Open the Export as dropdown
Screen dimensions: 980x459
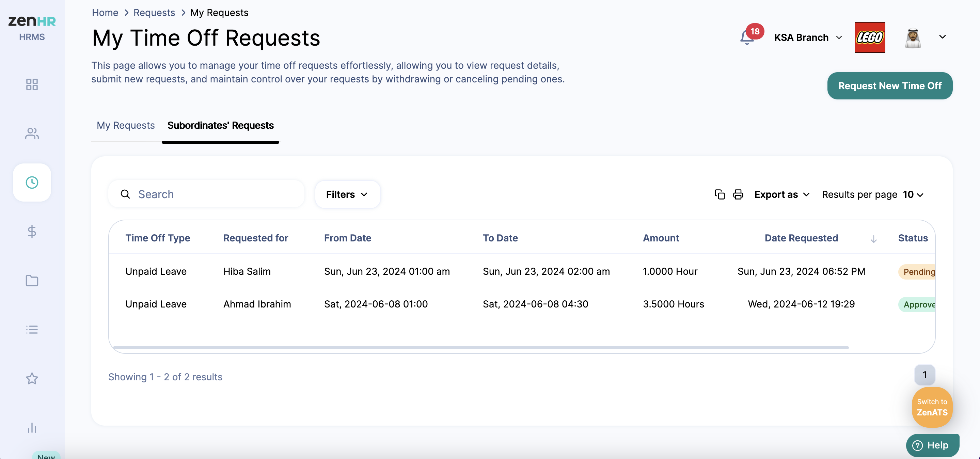pyautogui.click(x=781, y=195)
